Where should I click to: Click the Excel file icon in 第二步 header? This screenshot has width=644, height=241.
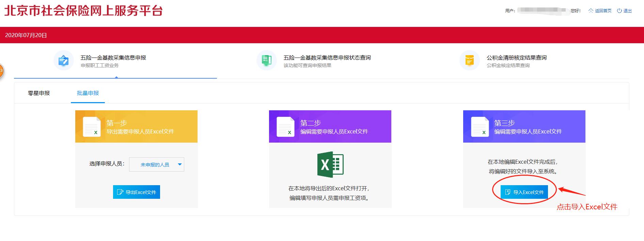point(285,127)
